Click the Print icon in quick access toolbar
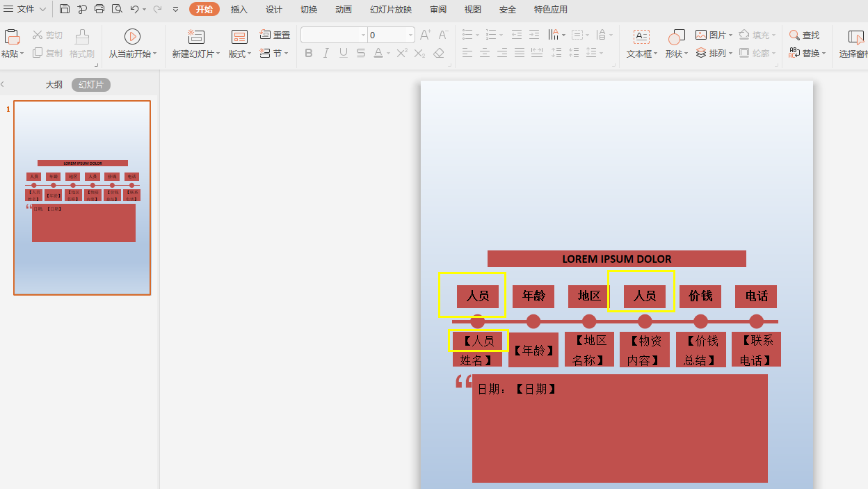This screenshot has width=868, height=489. [99, 9]
